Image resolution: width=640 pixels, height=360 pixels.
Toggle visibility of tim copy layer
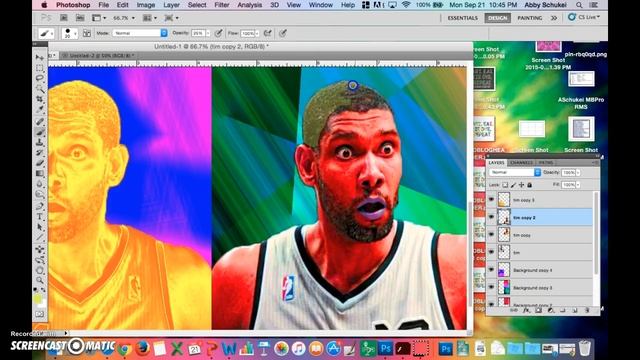(491, 235)
